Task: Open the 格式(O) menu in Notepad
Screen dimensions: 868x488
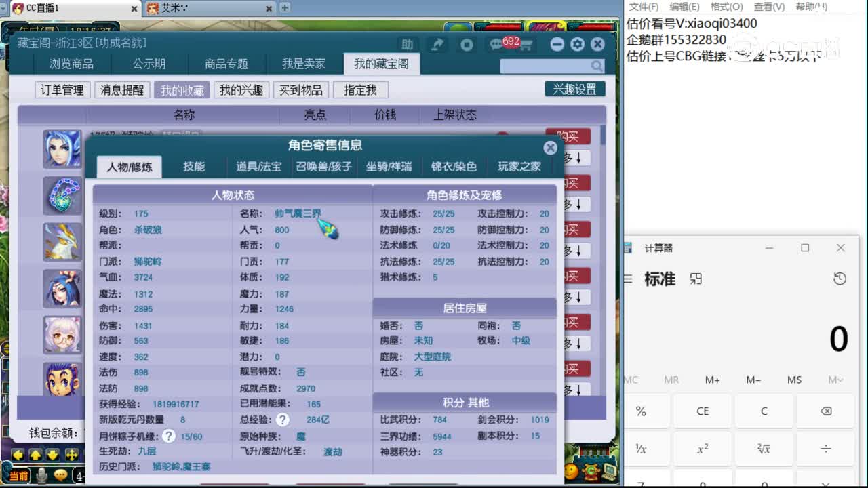Action: (x=726, y=7)
